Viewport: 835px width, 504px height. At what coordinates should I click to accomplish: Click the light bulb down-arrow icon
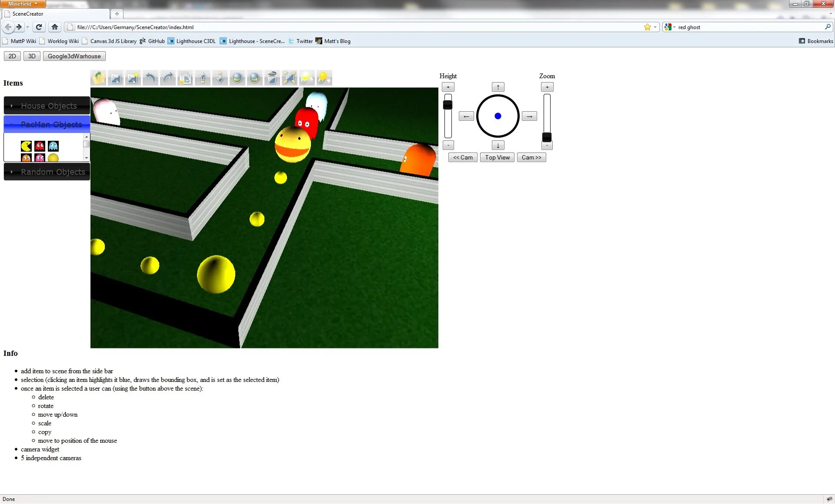(324, 78)
